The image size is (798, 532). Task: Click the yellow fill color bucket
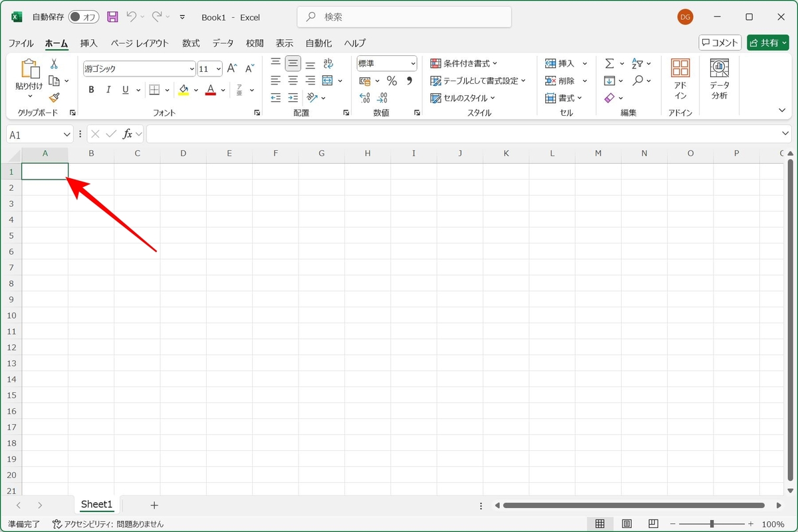click(184, 90)
